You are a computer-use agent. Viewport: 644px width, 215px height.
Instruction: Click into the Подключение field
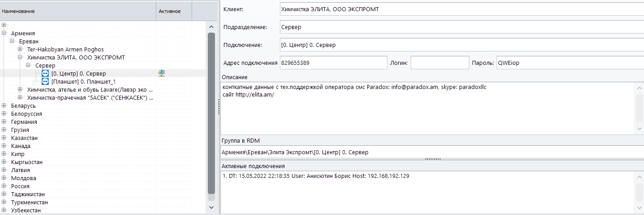[462, 45]
